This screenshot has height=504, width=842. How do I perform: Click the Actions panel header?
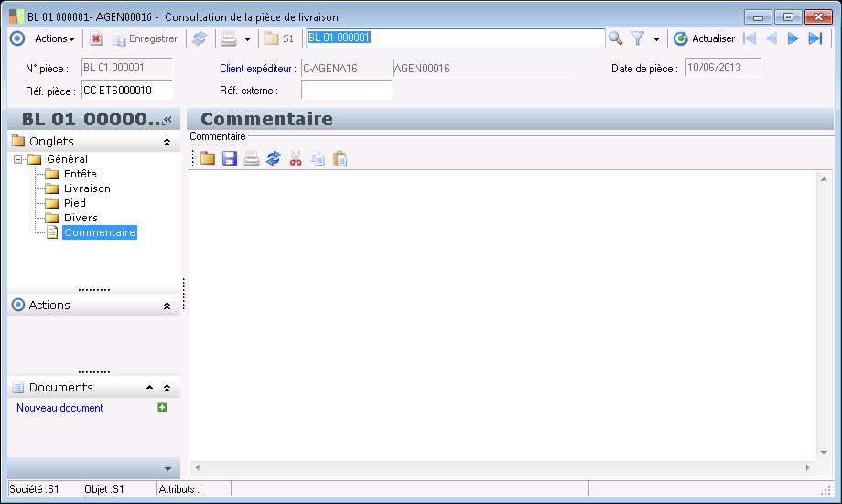[94, 305]
